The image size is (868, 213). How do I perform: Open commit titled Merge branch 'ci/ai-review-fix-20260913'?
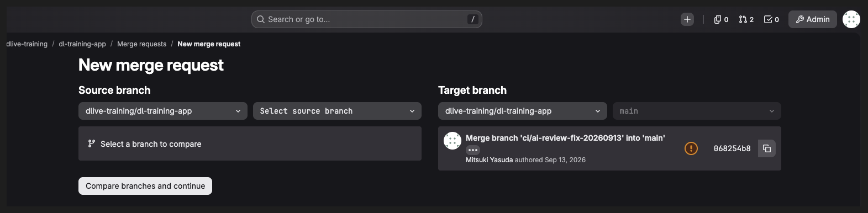click(x=565, y=138)
